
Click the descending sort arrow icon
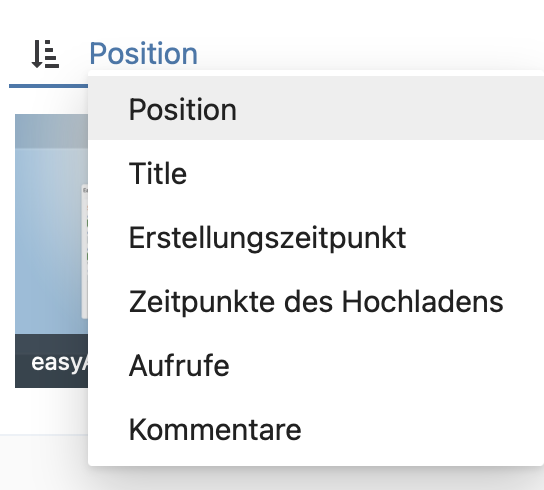pos(45,54)
